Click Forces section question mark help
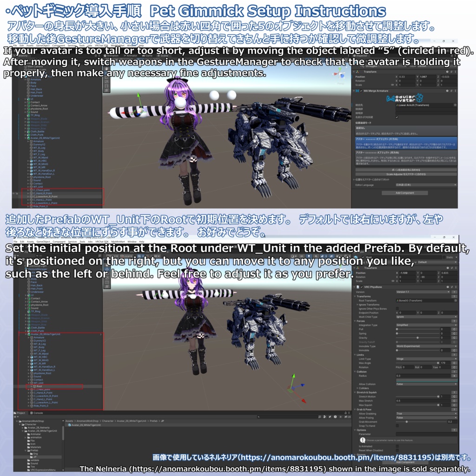Viewport: 476px width, 476px height. click(x=455, y=321)
